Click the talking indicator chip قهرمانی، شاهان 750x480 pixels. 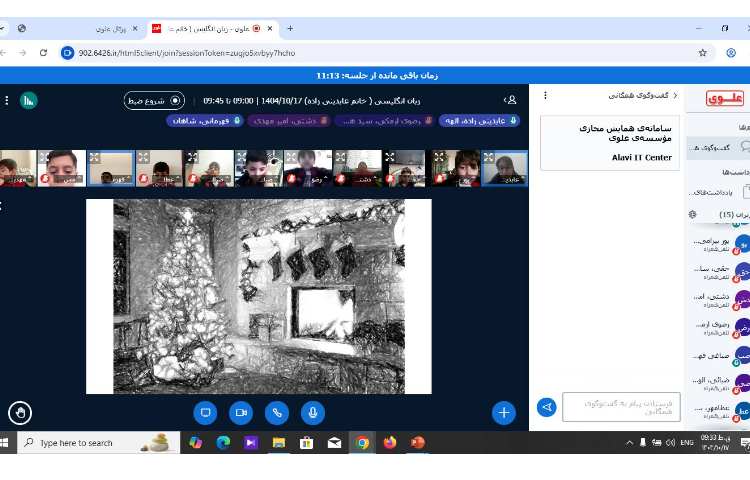coord(206,121)
